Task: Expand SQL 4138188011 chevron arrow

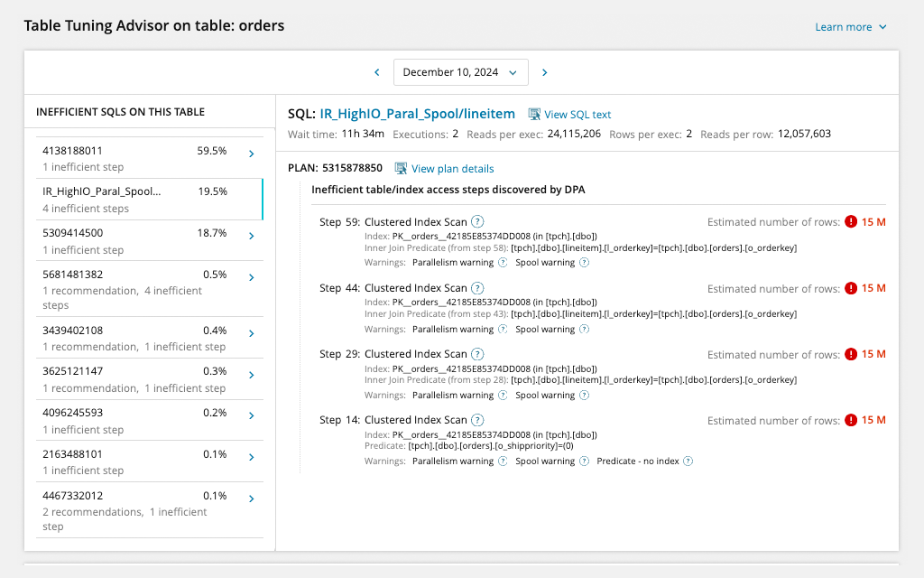Action: [252, 154]
